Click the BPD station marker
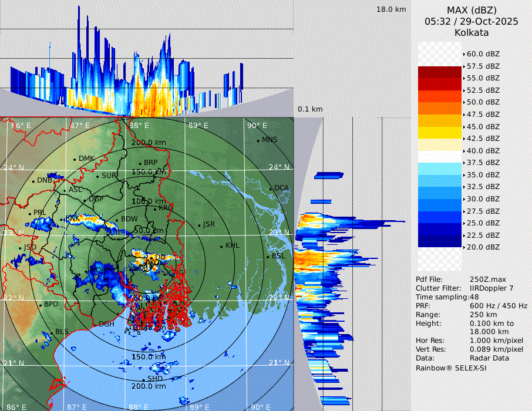The width and height of the screenshot is (532, 411). (41, 305)
